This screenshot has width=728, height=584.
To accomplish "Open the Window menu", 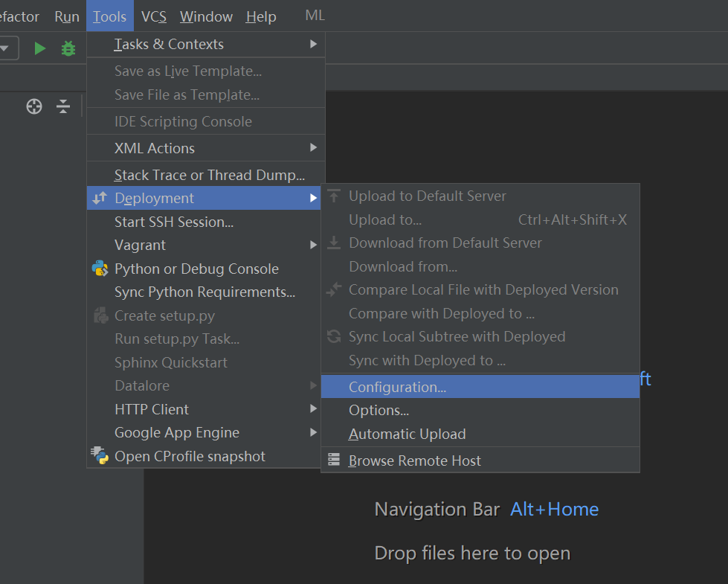I will (206, 16).
